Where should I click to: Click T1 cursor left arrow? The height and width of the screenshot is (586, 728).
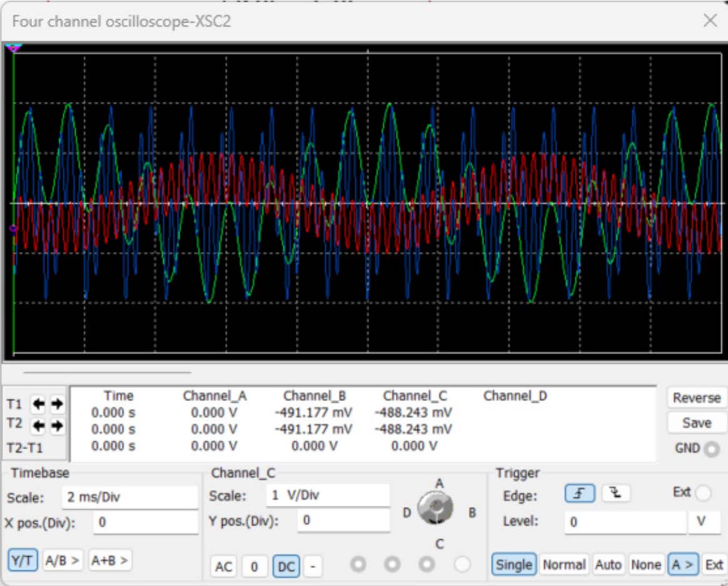pos(39,405)
